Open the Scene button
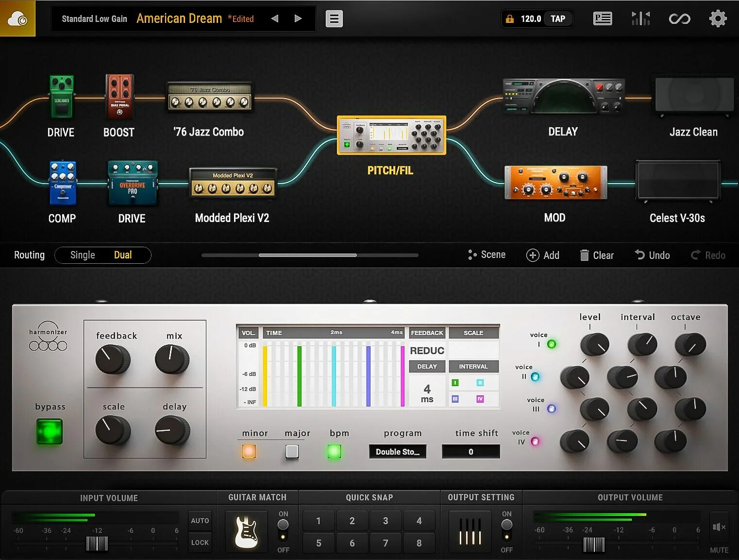Image resolution: width=739 pixels, height=560 pixels. (487, 255)
